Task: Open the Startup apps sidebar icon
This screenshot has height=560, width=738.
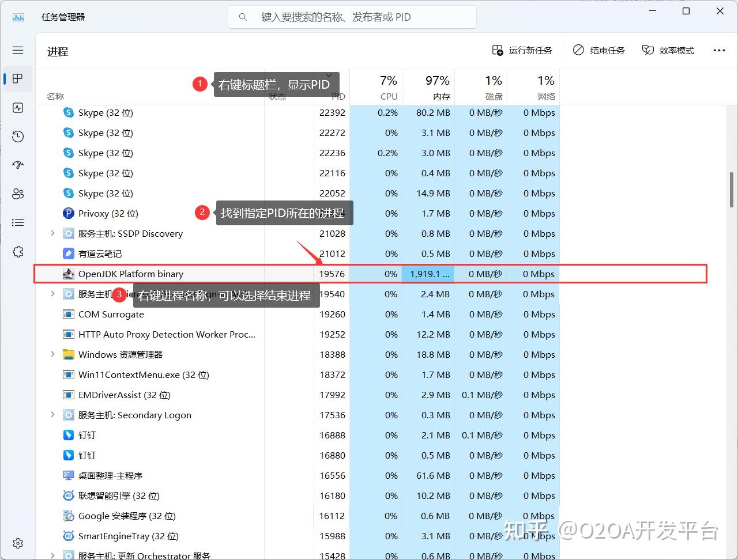Action: pos(18,165)
